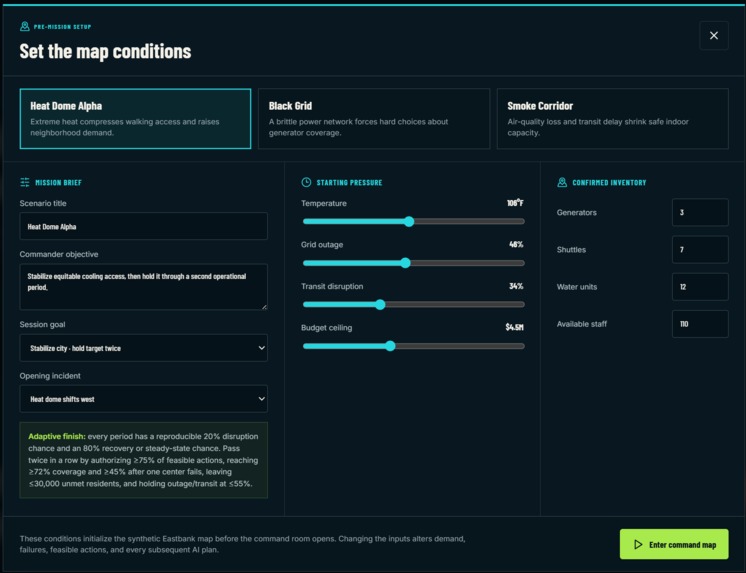This screenshot has width=746, height=573.
Task: Click the Scenario title label
Action: [43, 203]
